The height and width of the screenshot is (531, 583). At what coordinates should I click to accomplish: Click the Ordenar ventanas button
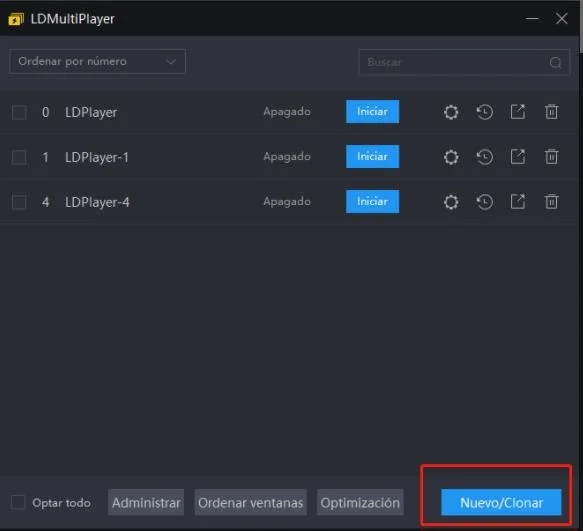click(251, 502)
